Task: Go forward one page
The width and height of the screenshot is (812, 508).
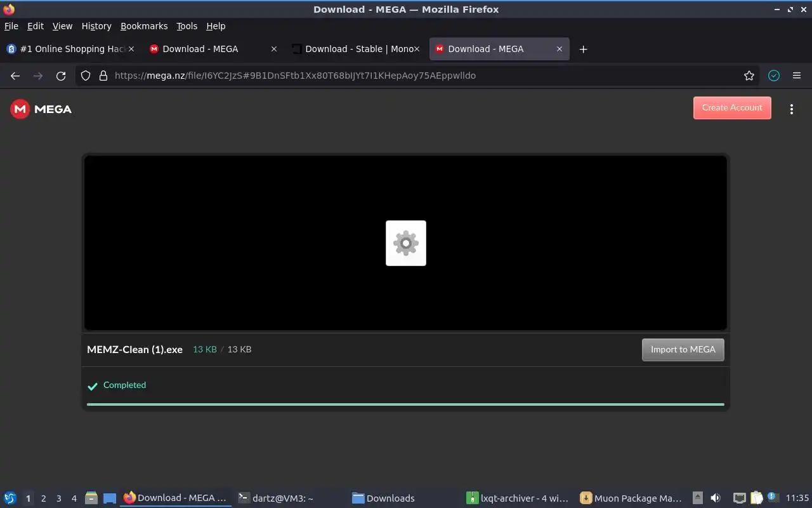Action: pyautogui.click(x=38, y=76)
